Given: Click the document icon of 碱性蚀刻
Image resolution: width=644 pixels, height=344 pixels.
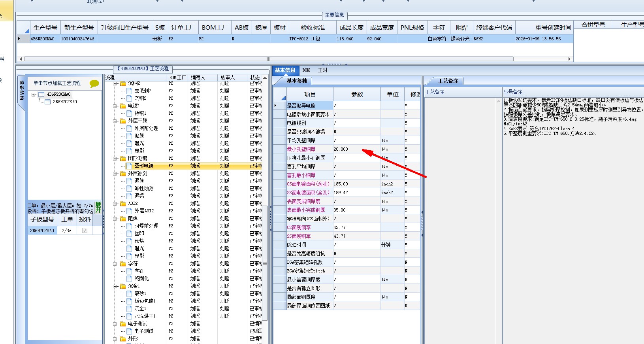Looking at the screenshot, I should tap(129, 189).
